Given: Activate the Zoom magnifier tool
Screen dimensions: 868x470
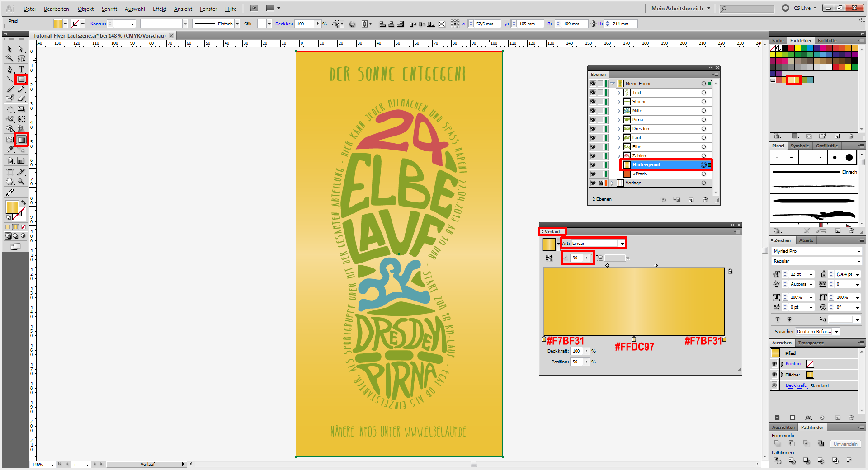Looking at the screenshot, I should coord(21,181).
